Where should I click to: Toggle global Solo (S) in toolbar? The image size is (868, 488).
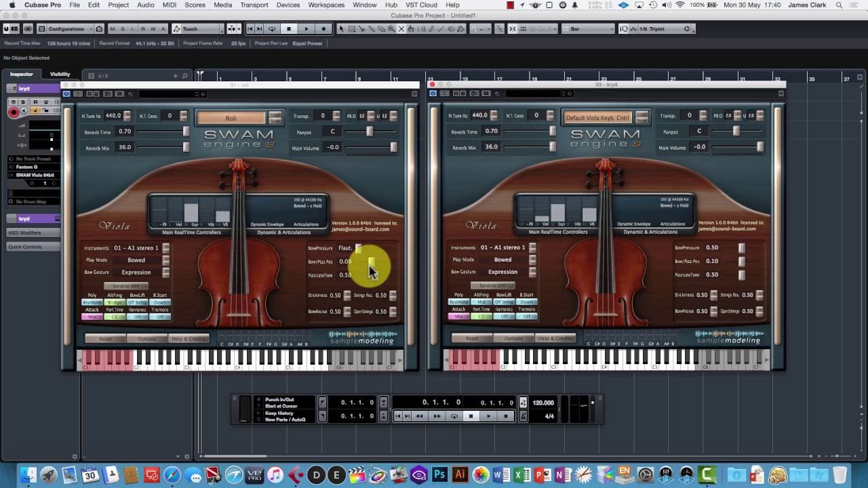coord(123,29)
